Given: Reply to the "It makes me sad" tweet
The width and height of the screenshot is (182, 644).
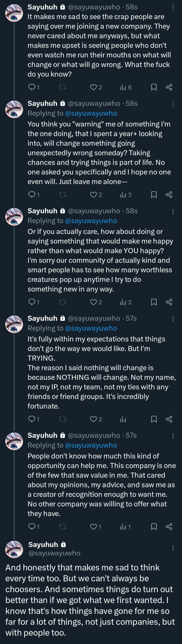Looking at the screenshot, I should pos(32,87).
